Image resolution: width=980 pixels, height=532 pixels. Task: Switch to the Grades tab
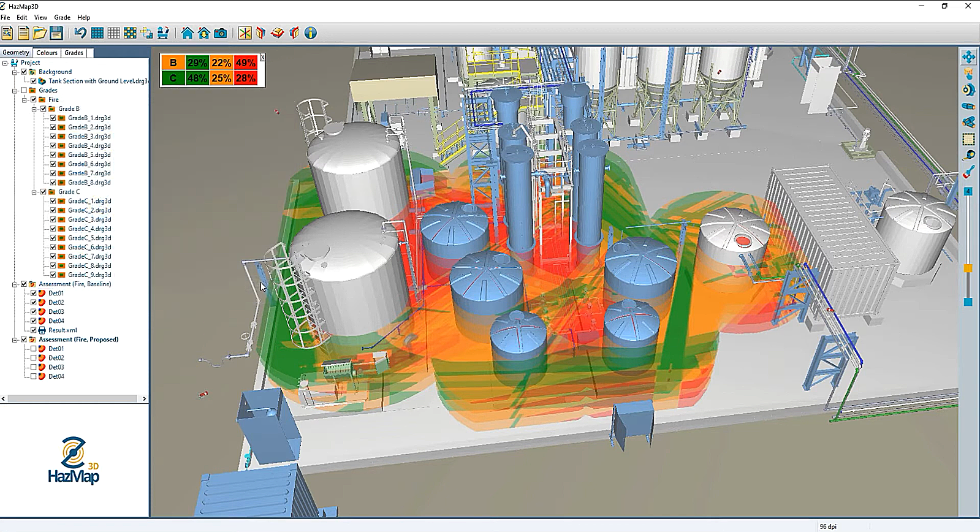(x=74, y=53)
